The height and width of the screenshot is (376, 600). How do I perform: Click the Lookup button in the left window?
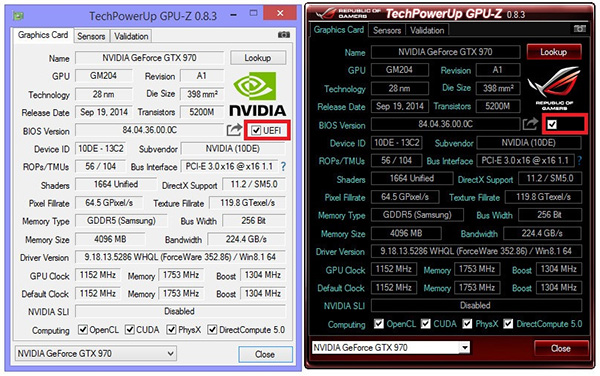[258, 58]
